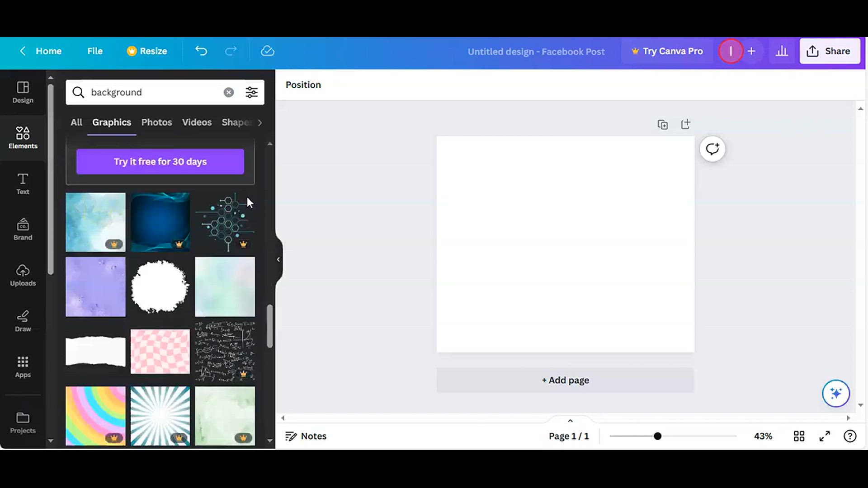
Task: Open the help question mark
Action: pos(850,436)
